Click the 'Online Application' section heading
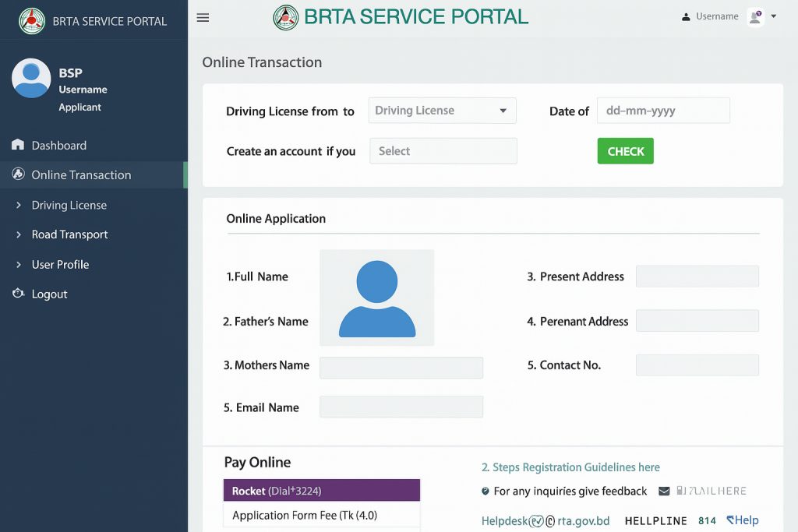The width and height of the screenshot is (798, 532). coord(276,219)
